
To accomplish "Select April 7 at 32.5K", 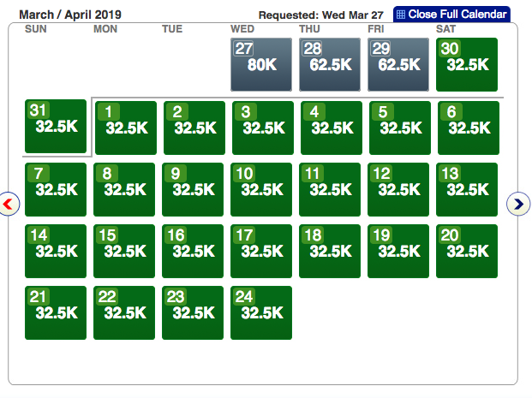I will (56, 189).
